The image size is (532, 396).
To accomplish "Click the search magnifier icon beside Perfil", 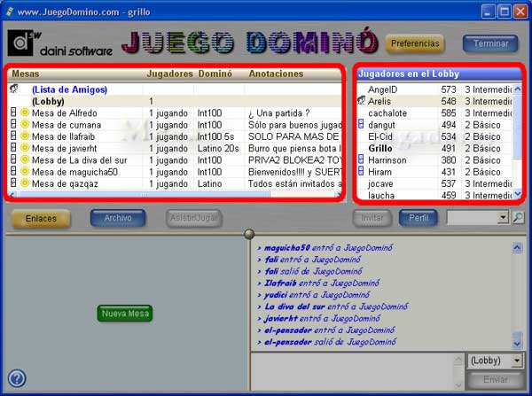I will pyautogui.click(x=518, y=217).
